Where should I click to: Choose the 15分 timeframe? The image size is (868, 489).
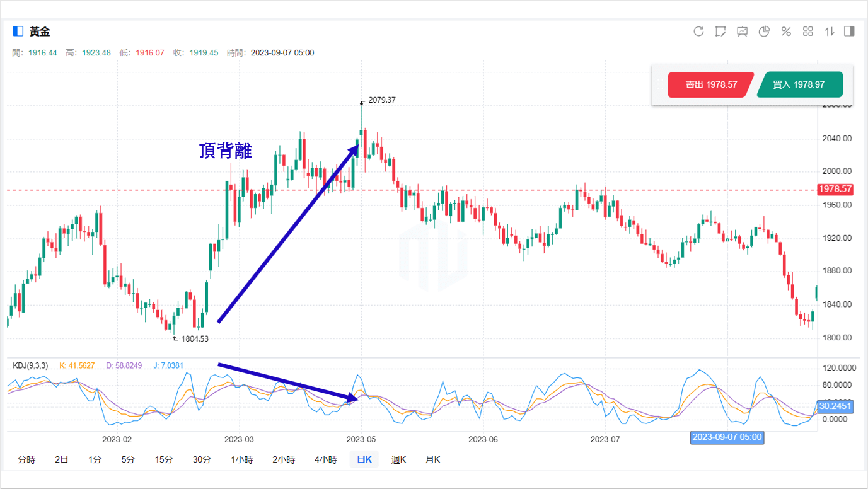pos(163,459)
